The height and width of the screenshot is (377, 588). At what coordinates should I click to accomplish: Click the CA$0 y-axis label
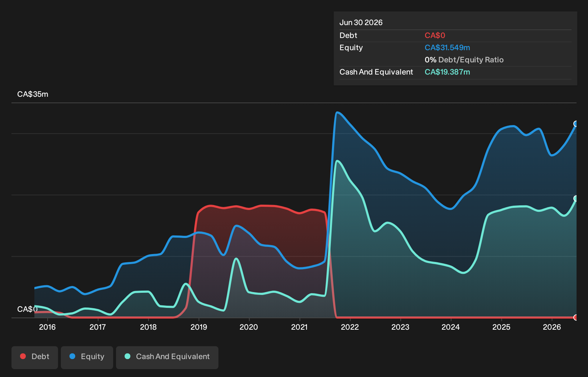[x=27, y=309]
